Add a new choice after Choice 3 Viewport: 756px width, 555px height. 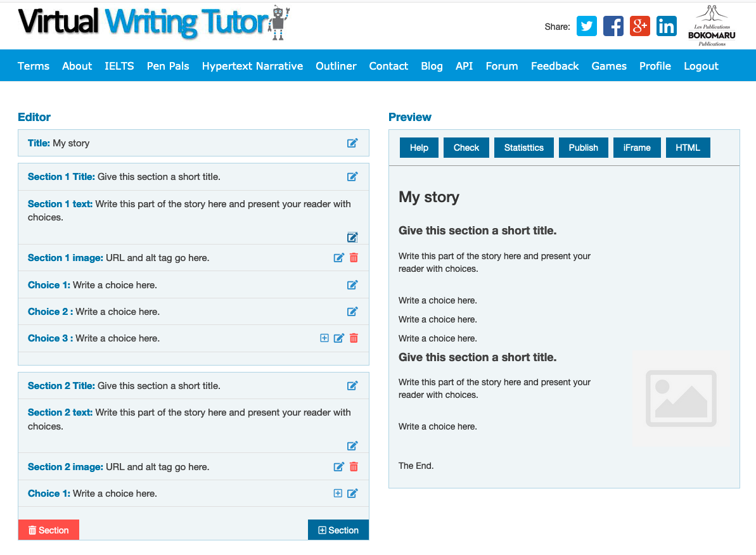click(324, 338)
